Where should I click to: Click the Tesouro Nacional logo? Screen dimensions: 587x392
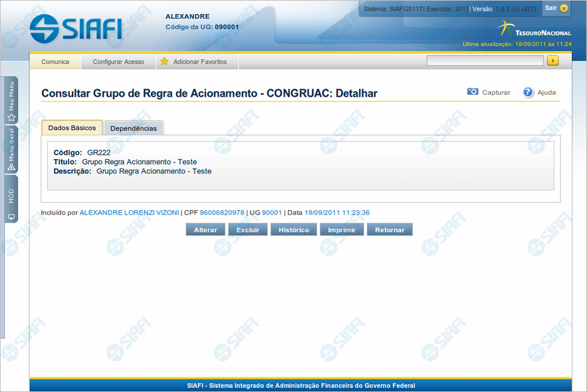534,29
